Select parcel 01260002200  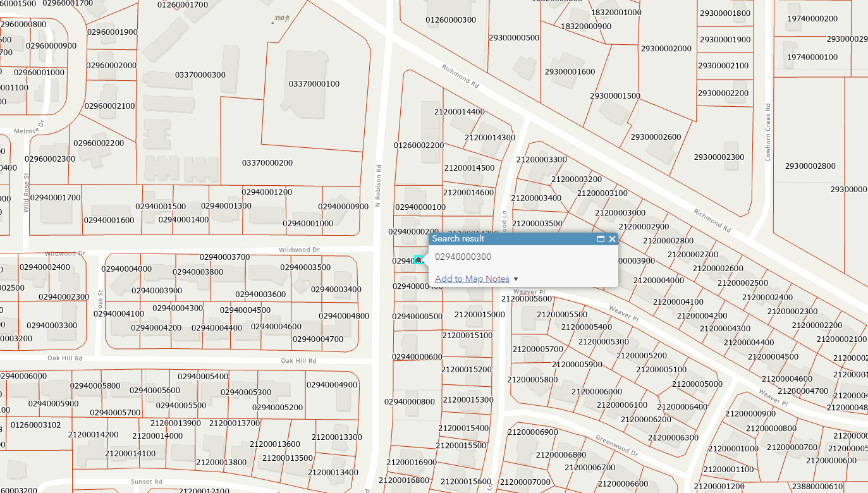pos(419,145)
